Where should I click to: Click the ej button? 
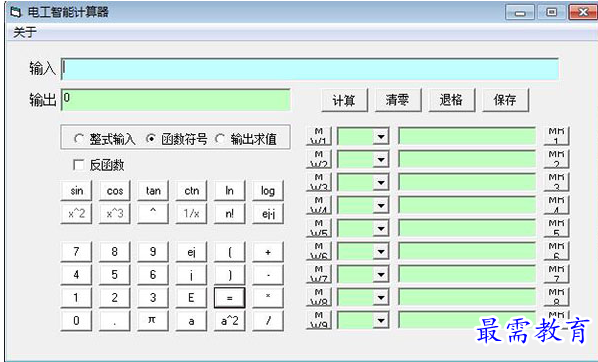point(191,252)
